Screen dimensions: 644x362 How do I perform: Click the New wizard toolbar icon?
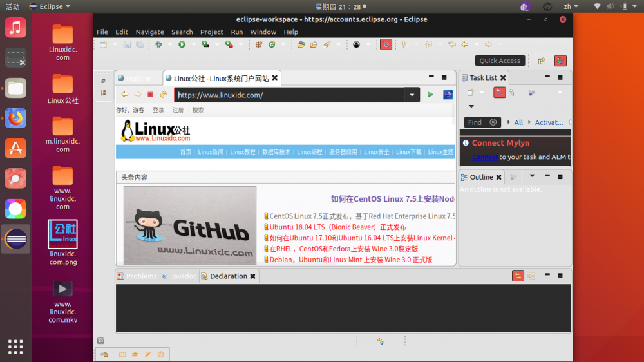pyautogui.click(x=104, y=44)
